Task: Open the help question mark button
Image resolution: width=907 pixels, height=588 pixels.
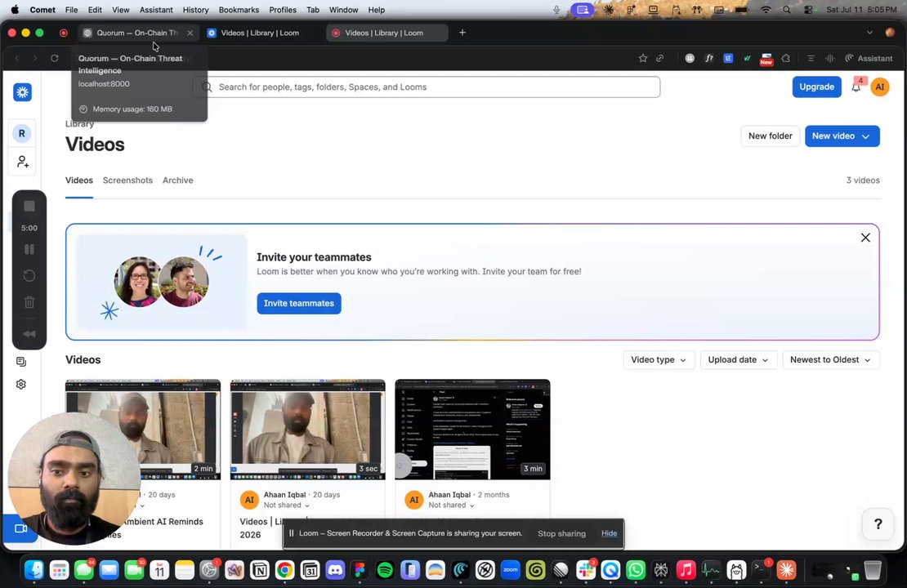Action: point(878,523)
